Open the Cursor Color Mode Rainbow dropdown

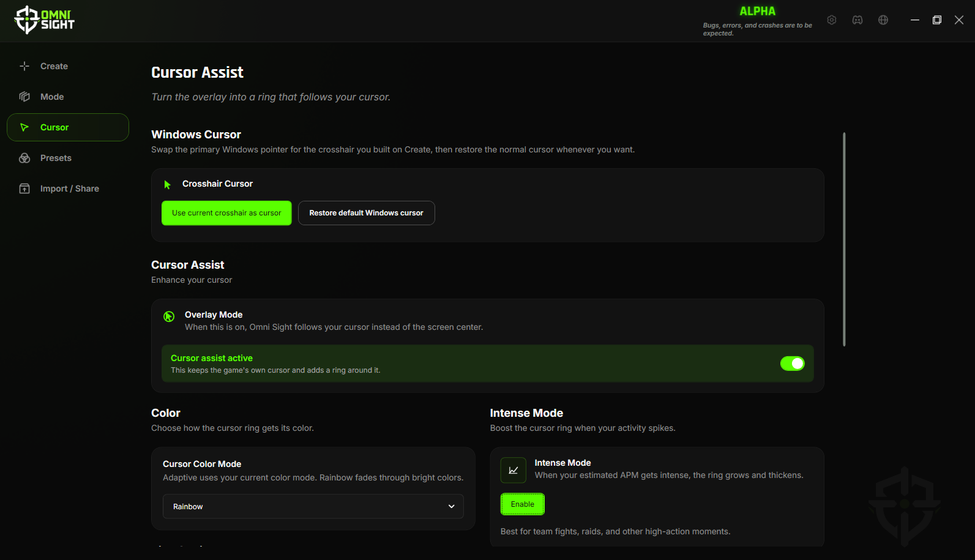313,507
